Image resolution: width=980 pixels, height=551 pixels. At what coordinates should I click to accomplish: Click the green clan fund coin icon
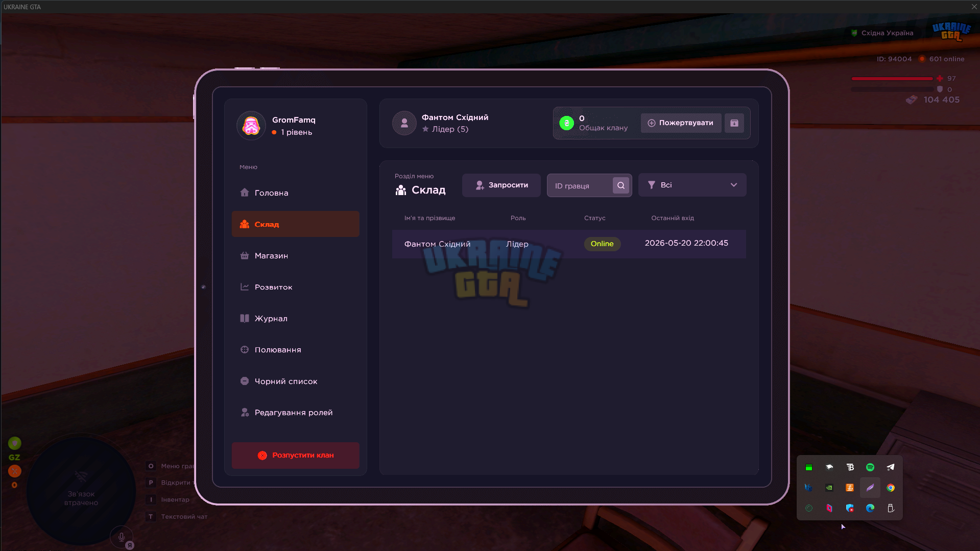click(x=566, y=123)
